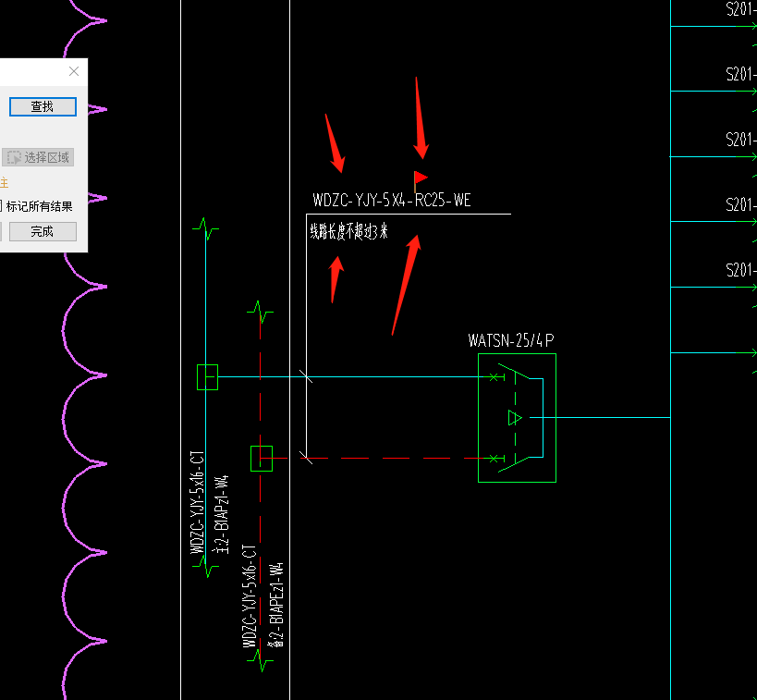Click the green transfer switch box symbol
757x700 pixels.
517,418
